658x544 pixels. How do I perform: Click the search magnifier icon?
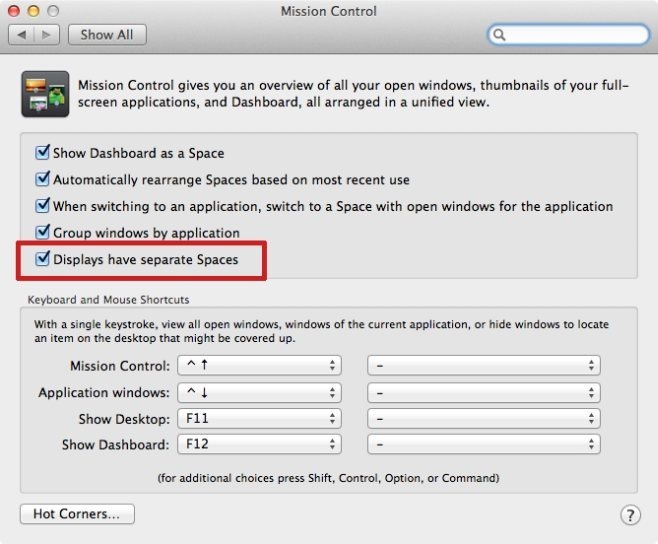499,34
